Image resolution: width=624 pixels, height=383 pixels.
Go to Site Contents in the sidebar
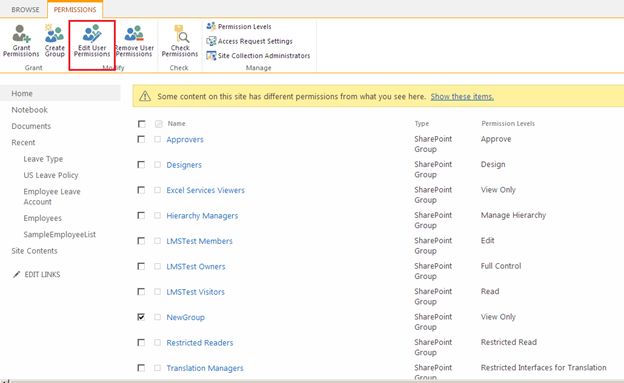point(35,251)
